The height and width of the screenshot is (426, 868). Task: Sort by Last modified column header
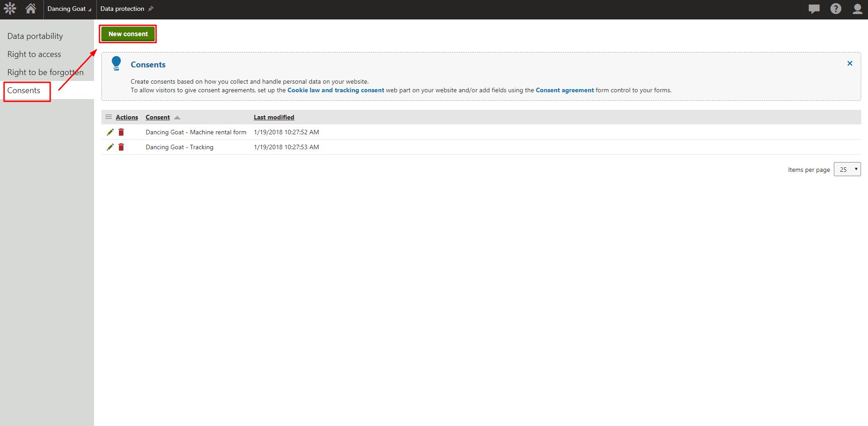pyautogui.click(x=274, y=117)
